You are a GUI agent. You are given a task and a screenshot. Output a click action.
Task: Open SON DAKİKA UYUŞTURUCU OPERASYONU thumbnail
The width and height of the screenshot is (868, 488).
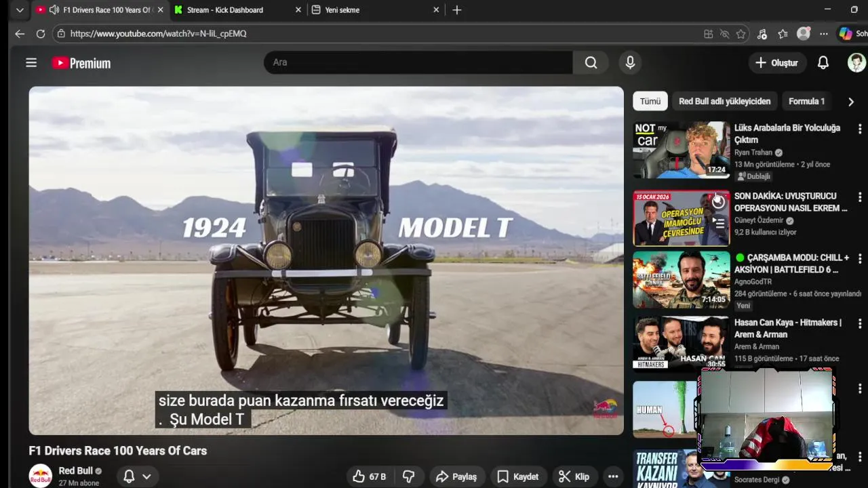681,218
